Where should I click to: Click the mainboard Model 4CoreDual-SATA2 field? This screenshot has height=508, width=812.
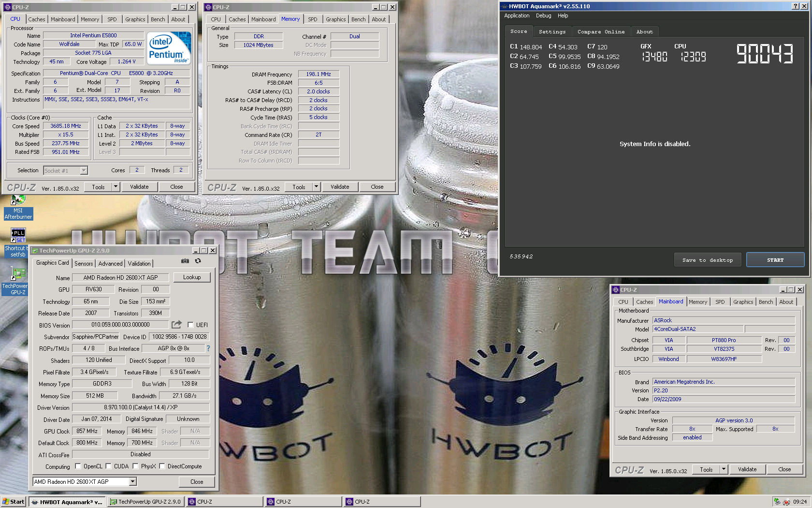pyautogui.click(x=697, y=329)
